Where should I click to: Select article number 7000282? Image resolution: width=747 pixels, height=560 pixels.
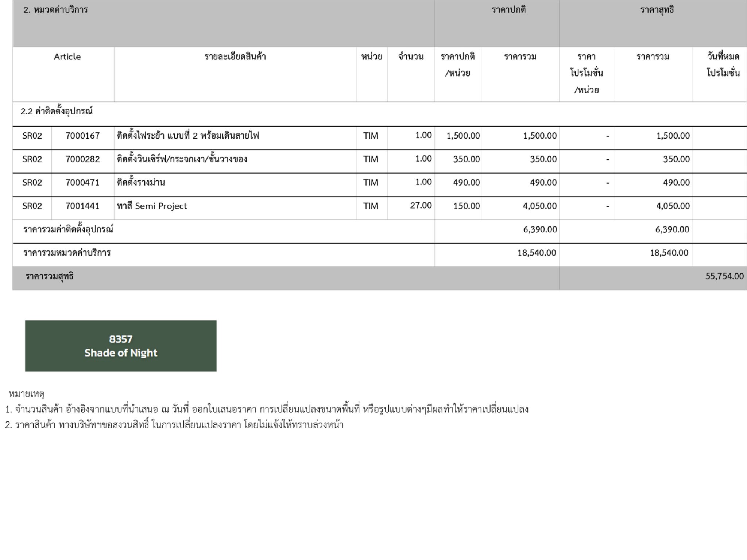[x=82, y=159]
